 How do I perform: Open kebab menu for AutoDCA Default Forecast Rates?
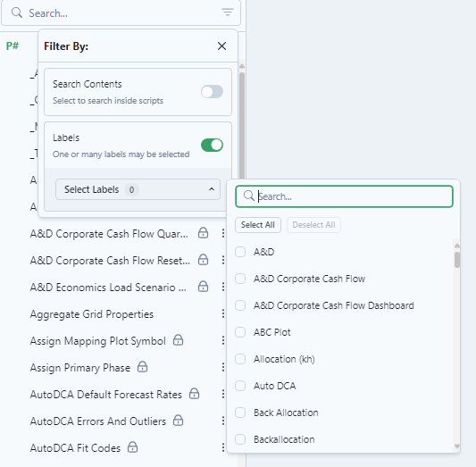(x=223, y=394)
